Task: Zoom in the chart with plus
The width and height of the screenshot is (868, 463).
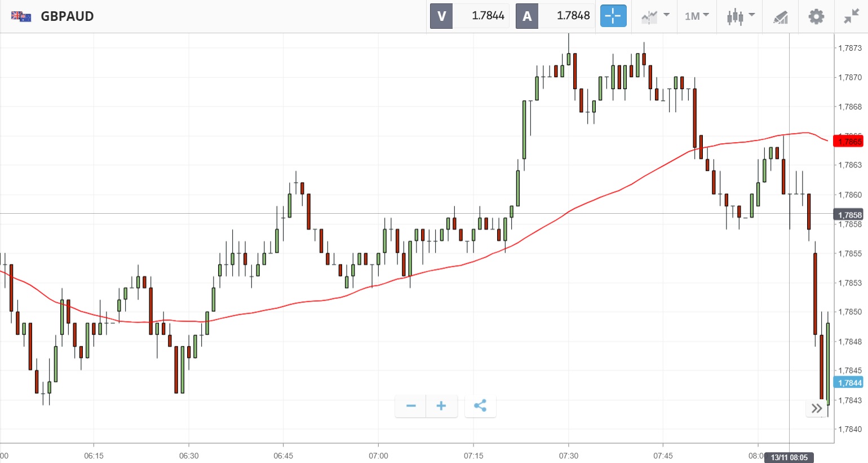Action: 441,406
